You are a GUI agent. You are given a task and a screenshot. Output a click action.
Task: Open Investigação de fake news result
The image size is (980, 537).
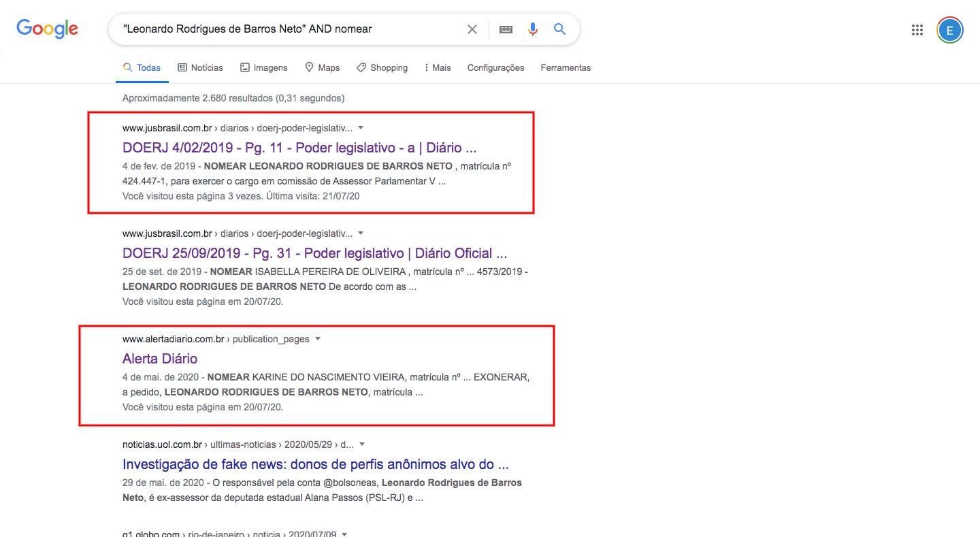(x=316, y=464)
